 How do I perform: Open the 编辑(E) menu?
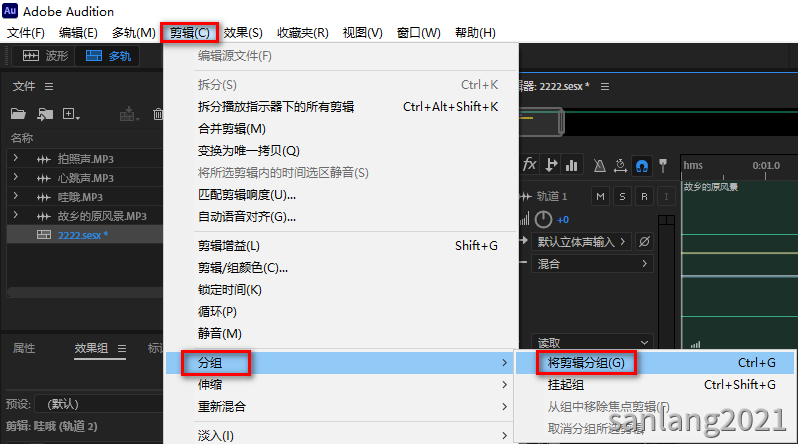pyautogui.click(x=78, y=33)
